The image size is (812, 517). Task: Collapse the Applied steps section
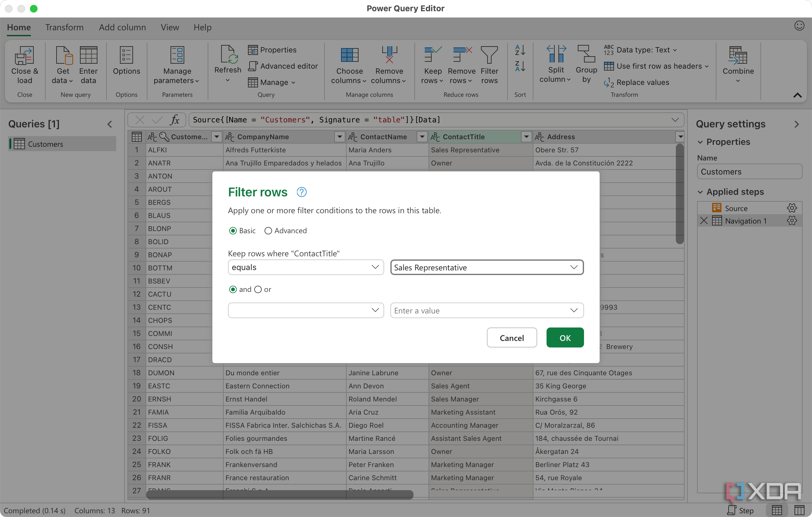coord(701,192)
